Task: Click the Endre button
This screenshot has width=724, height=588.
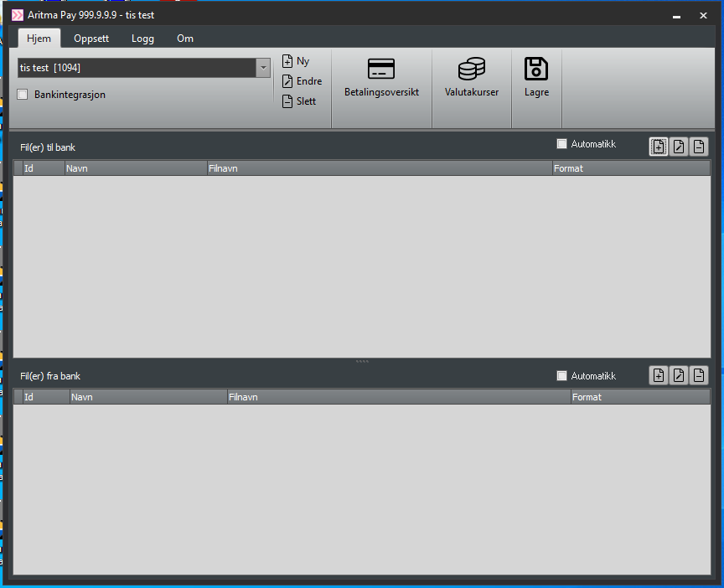Action: click(302, 81)
